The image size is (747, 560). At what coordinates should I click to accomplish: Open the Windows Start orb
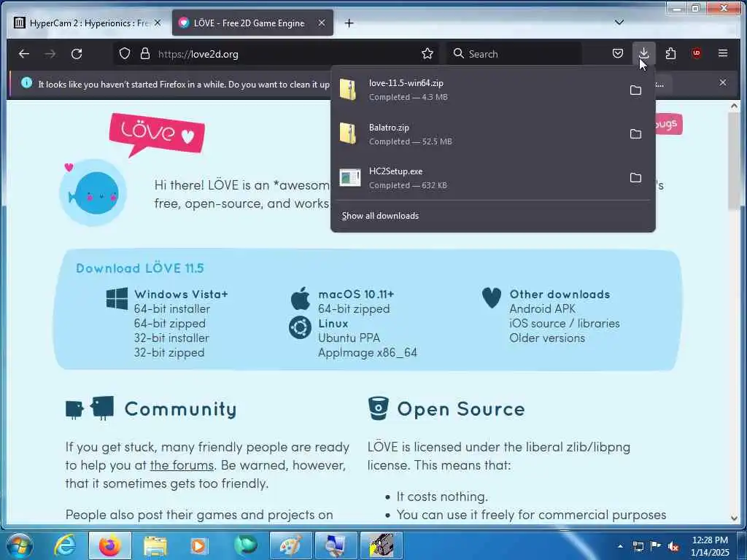pos(20,545)
